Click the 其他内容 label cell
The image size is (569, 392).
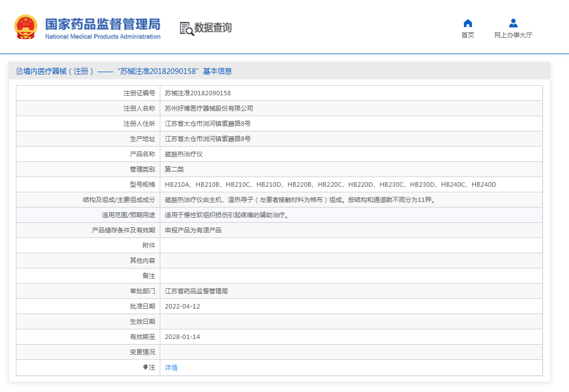[88, 261]
